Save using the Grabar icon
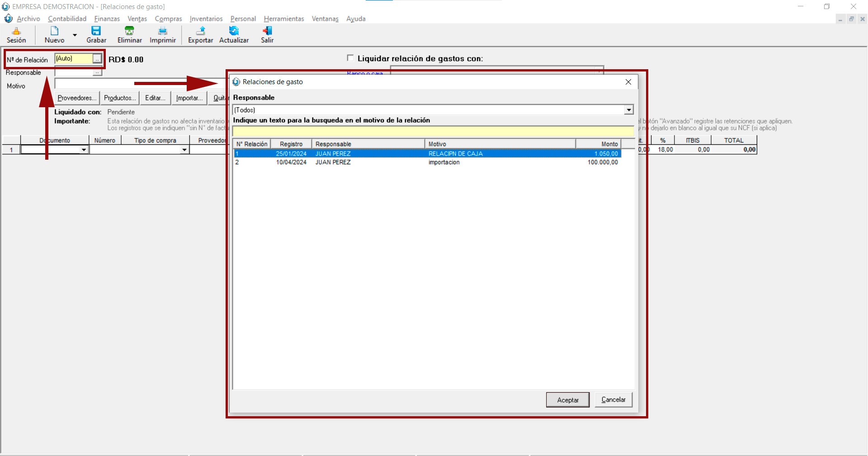Image resolution: width=868 pixels, height=456 pixels. pyautogui.click(x=96, y=35)
